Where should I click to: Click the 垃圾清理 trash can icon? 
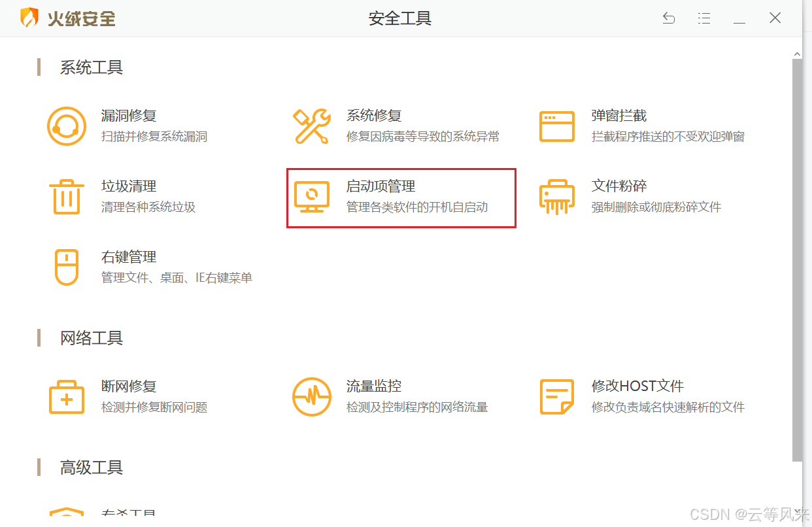pos(67,197)
